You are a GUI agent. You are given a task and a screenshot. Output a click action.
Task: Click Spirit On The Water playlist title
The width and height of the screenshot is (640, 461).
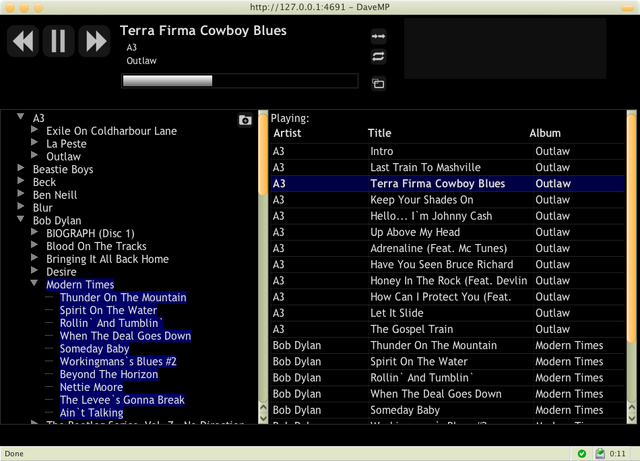coord(419,361)
